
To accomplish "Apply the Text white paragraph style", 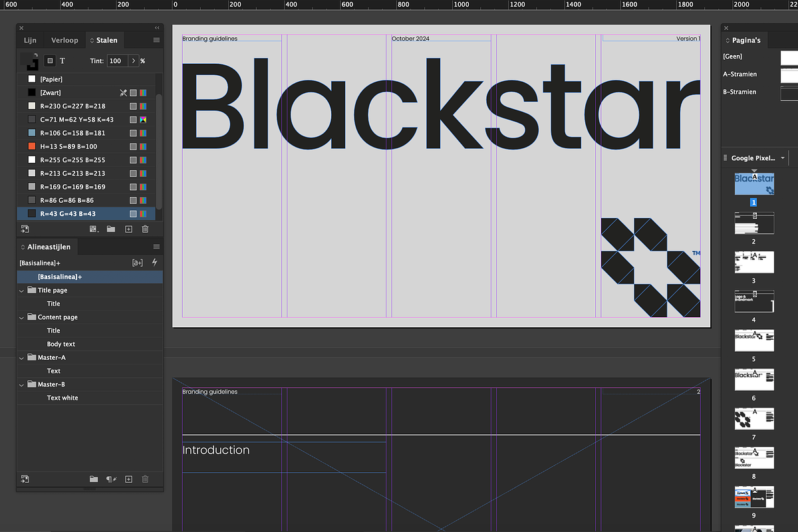I will [x=90, y=398].
